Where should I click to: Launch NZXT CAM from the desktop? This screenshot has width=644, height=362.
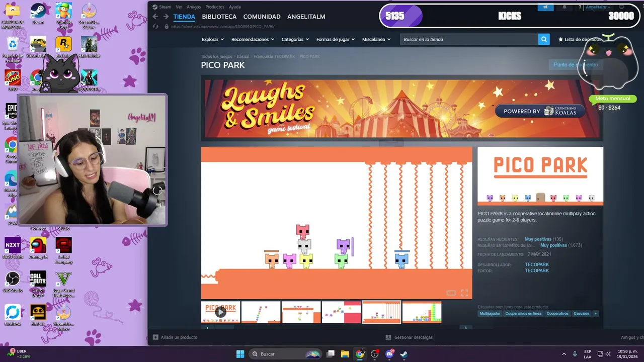point(13,248)
